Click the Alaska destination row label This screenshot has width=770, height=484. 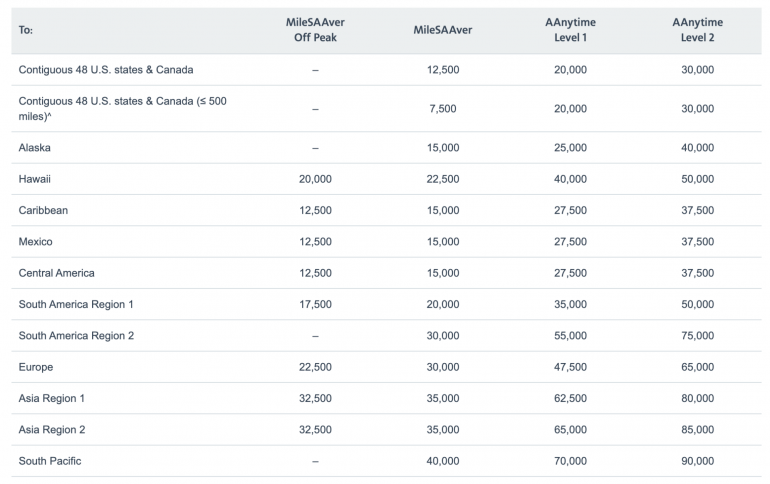point(35,147)
